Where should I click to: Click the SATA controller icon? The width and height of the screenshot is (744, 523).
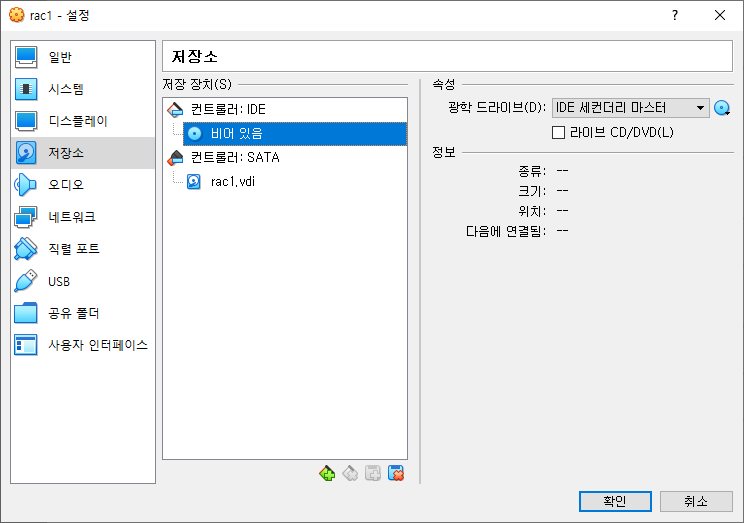click(175, 158)
